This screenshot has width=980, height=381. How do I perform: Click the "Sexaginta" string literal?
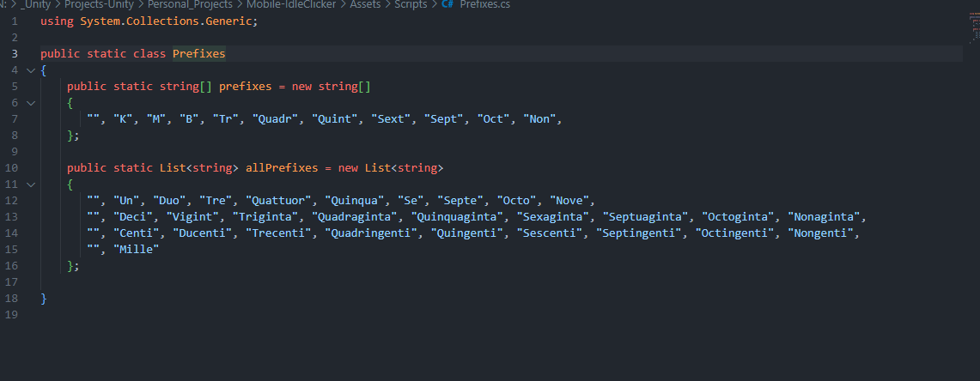553,217
